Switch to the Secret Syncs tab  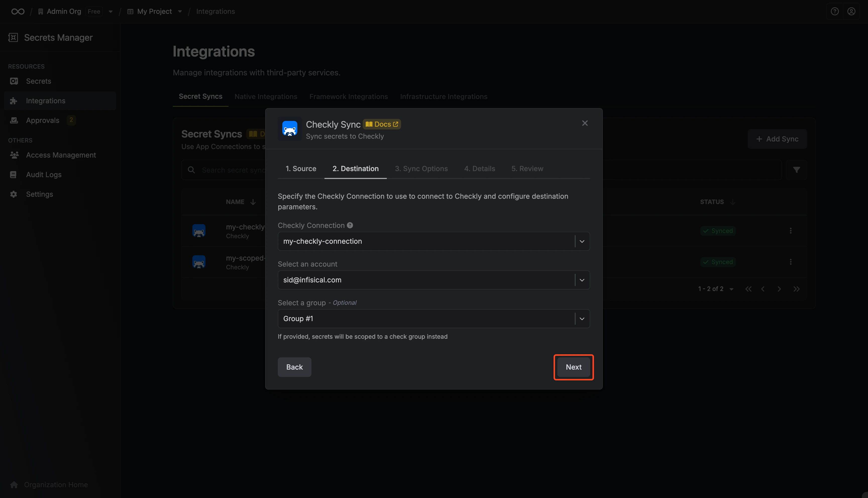200,96
